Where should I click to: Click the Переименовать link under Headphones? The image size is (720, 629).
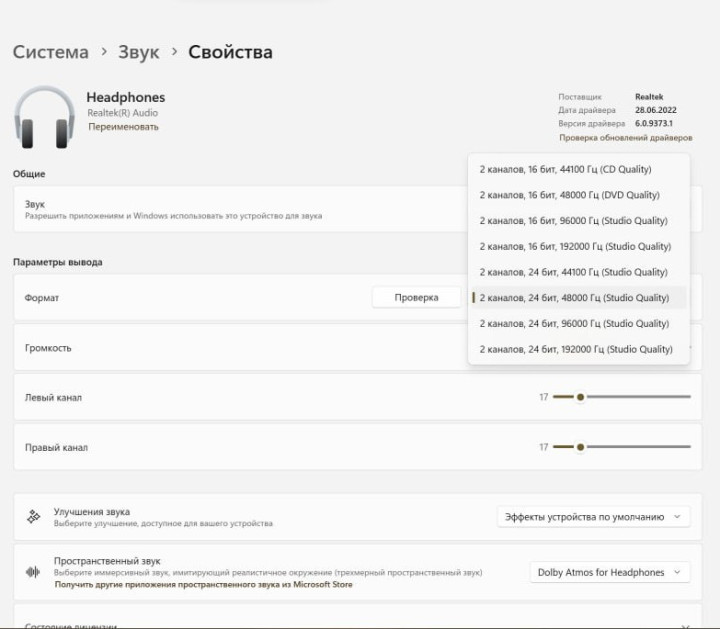tap(123, 127)
